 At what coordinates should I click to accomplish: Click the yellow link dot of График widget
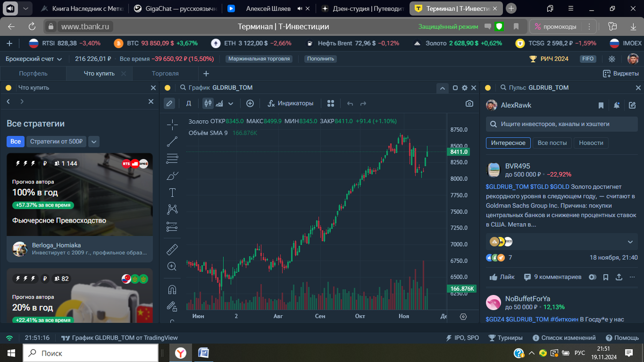[x=167, y=88]
